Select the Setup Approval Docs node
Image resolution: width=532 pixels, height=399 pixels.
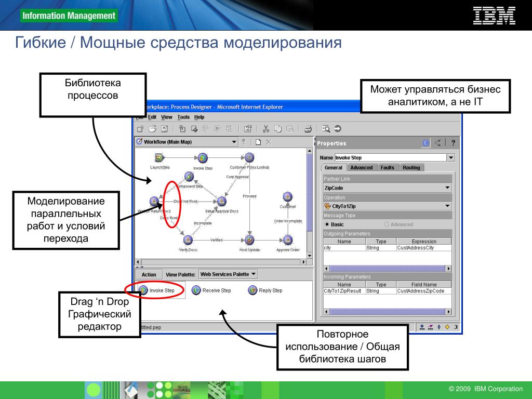pyautogui.click(x=221, y=201)
